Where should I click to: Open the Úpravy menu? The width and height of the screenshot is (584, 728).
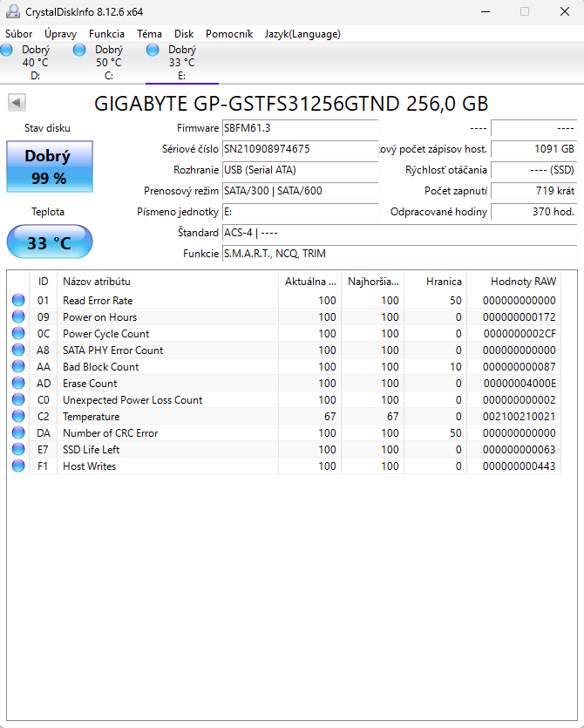pyautogui.click(x=60, y=34)
